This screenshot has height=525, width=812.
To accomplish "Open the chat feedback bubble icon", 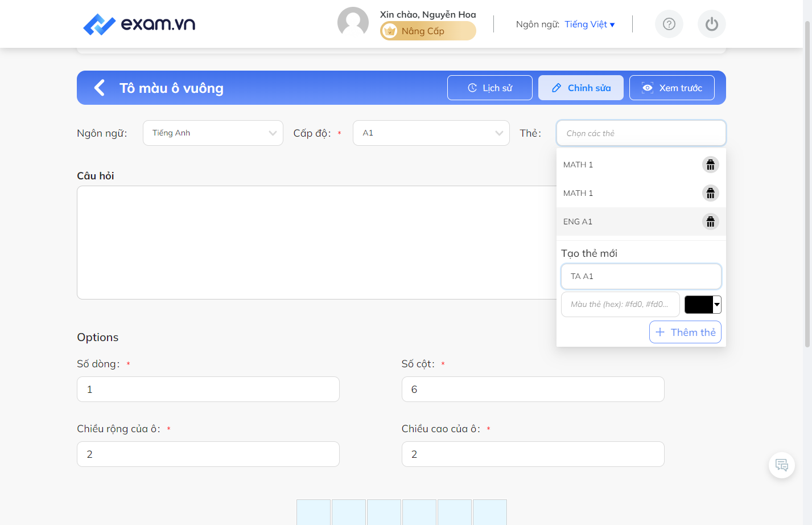I will coord(782,465).
